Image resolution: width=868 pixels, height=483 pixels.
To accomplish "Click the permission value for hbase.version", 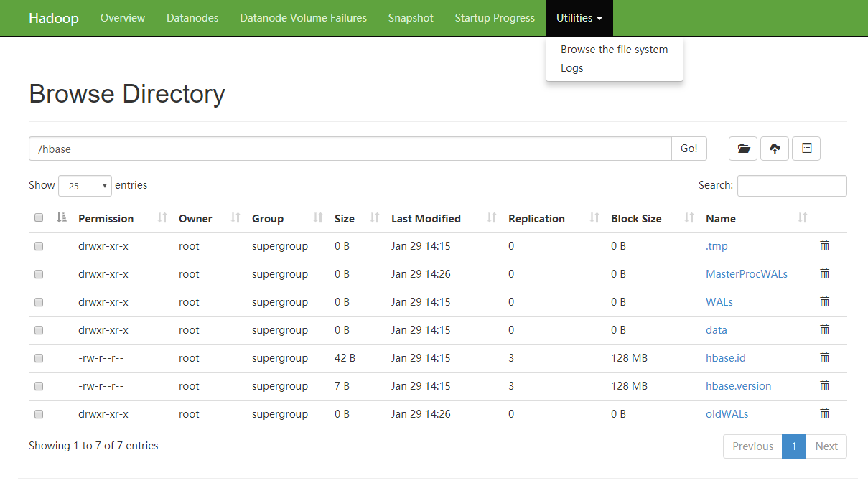I will (101, 386).
